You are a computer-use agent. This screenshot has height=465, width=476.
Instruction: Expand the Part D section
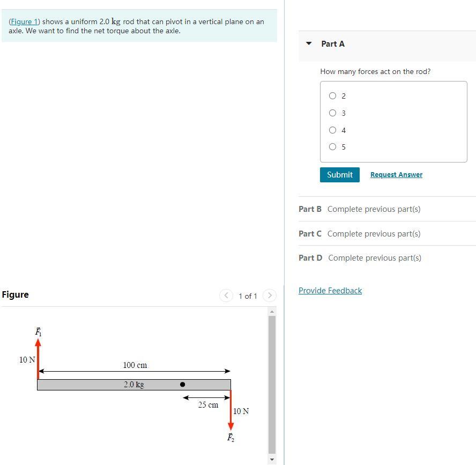pyautogui.click(x=310, y=258)
